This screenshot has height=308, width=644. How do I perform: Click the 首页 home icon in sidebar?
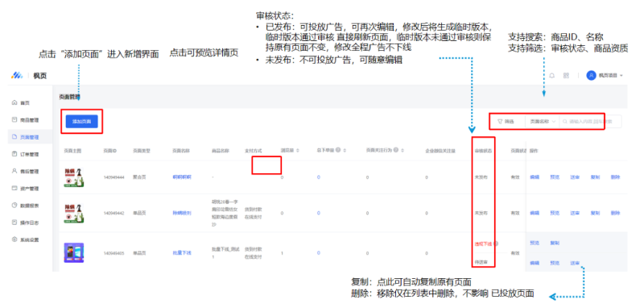pos(14,103)
